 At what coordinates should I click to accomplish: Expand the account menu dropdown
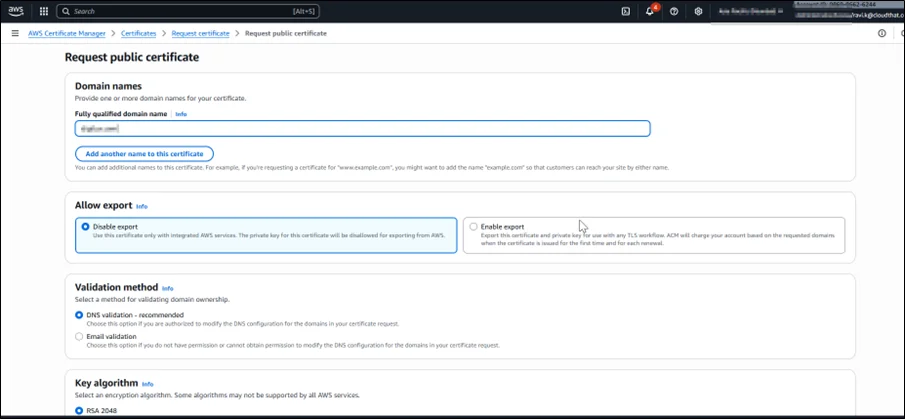pyautogui.click(x=850, y=11)
